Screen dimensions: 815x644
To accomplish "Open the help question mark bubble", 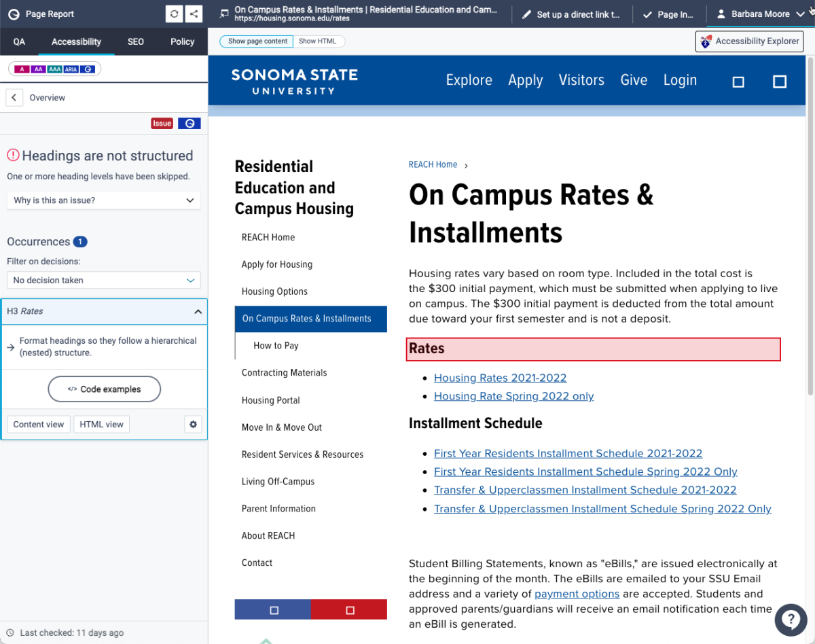I will pos(791,619).
